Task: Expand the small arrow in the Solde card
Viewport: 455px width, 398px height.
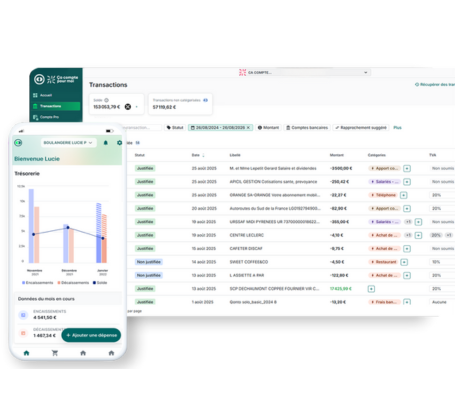Action: (x=137, y=107)
